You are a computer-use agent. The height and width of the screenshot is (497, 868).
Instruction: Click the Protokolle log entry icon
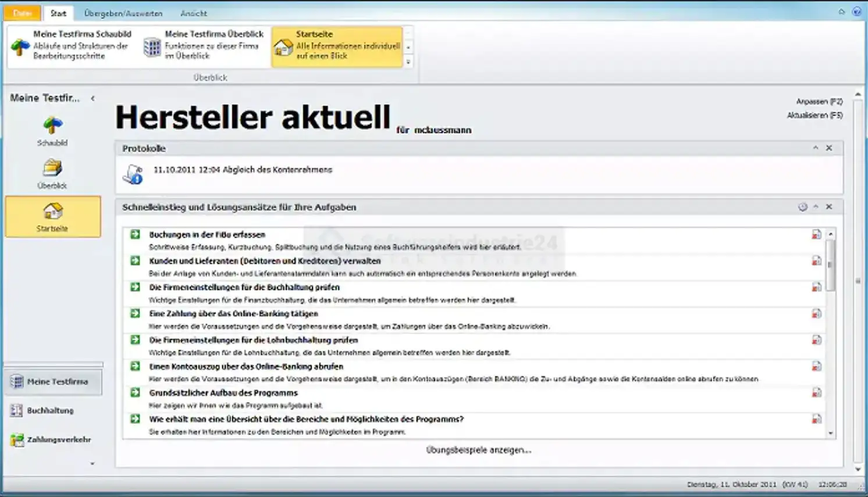(x=133, y=174)
